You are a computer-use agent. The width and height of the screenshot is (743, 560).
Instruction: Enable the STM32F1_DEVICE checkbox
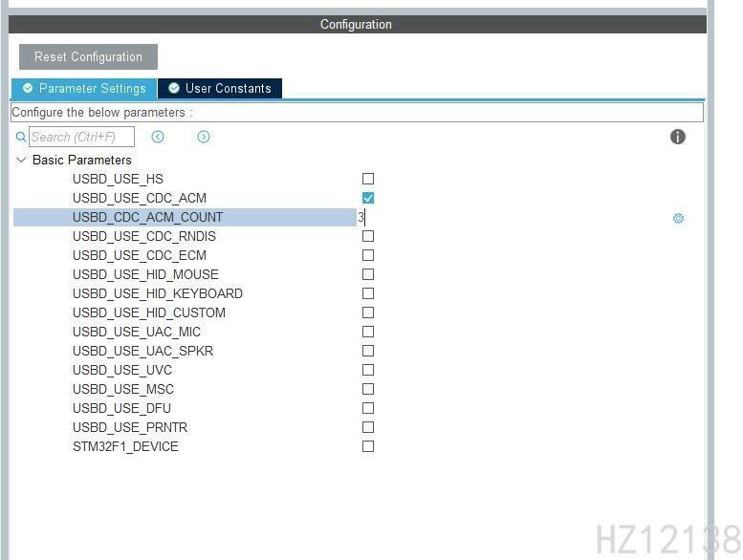tap(368, 446)
